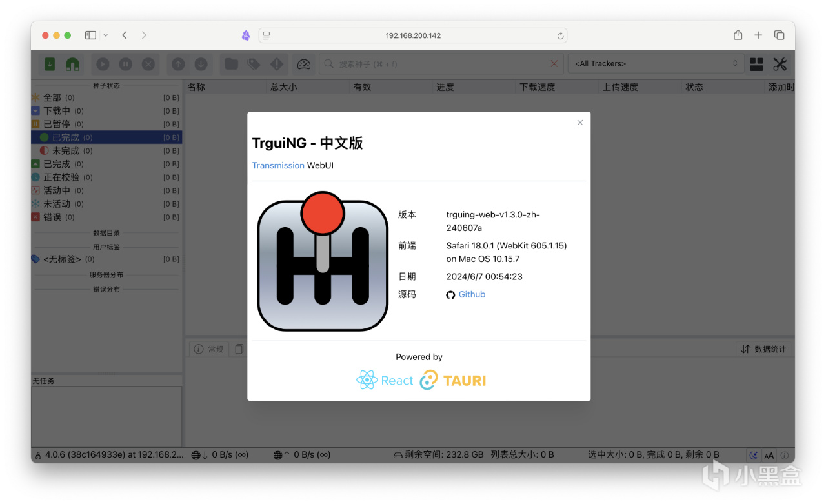Select the 全部 filter in sidebar
Screen dimensions: 826x504
click(x=106, y=97)
